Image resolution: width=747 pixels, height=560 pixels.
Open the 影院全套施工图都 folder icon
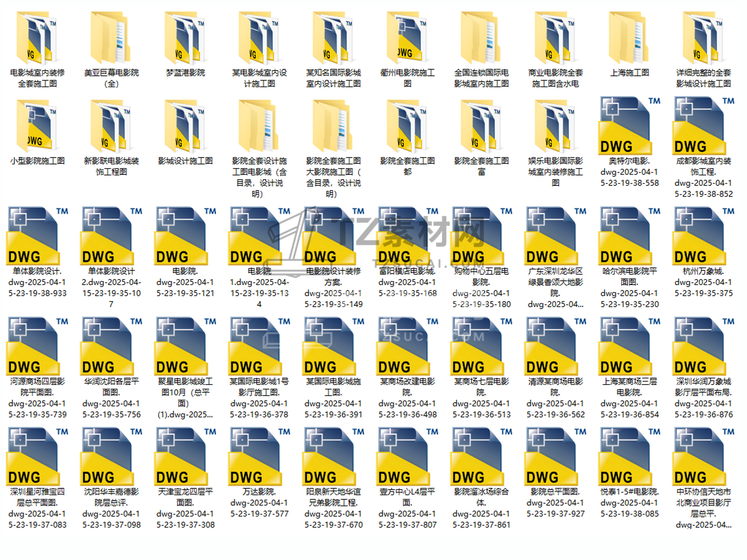(x=407, y=126)
